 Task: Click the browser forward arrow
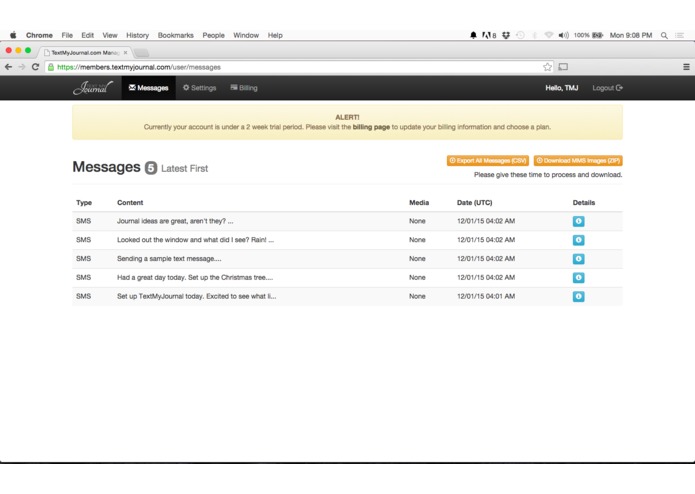(x=22, y=67)
